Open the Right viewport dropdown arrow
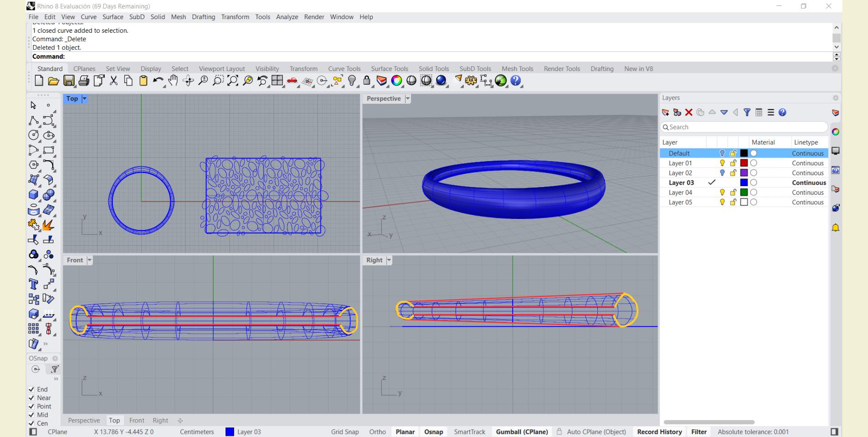868x437 pixels. (389, 260)
